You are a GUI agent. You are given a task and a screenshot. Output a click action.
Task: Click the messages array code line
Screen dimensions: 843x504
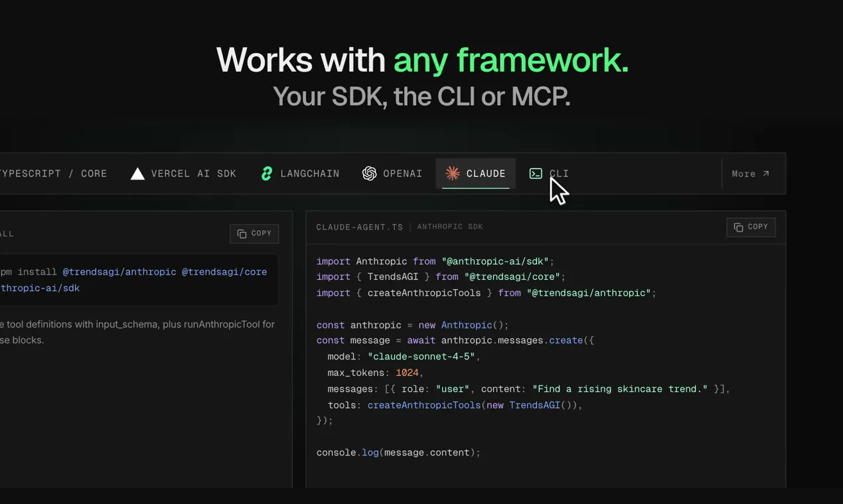pyautogui.click(x=529, y=389)
